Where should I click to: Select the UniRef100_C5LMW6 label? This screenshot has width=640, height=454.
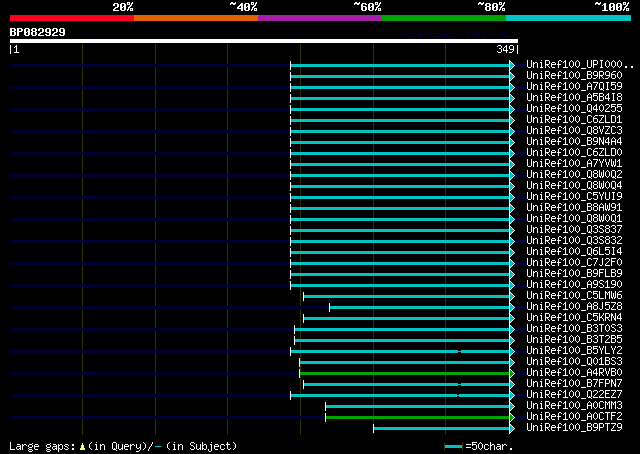[574, 296]
